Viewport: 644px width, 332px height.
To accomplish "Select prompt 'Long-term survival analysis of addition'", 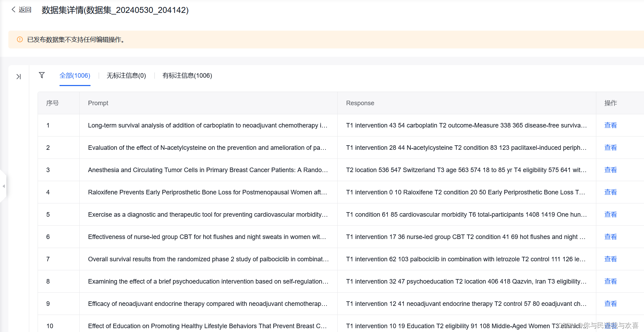I will click(208, 125).
